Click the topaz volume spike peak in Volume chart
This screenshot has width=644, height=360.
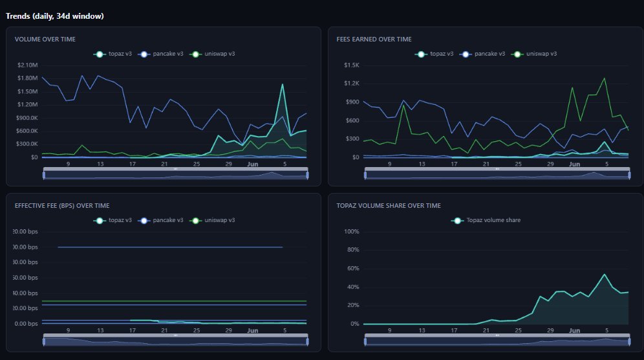point(283,85)
